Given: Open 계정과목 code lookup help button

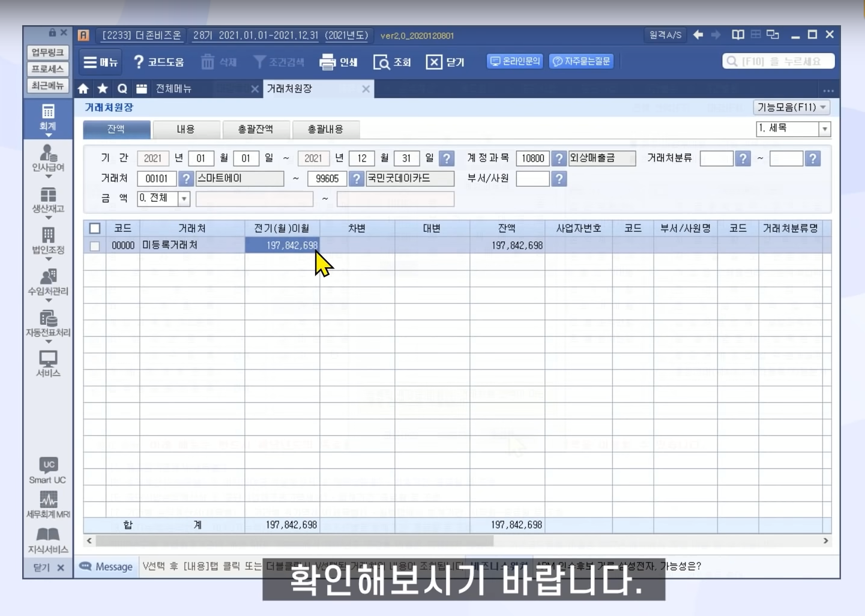Looking at the screenshot, I should point(559,159).
